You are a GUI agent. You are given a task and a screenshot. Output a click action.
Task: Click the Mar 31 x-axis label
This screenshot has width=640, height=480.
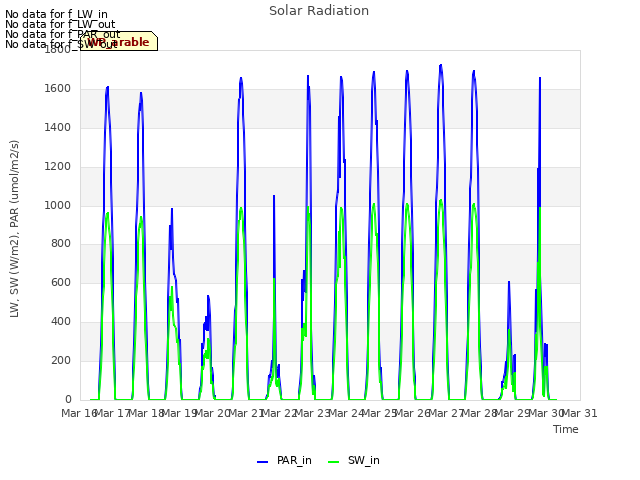(580, 413)
